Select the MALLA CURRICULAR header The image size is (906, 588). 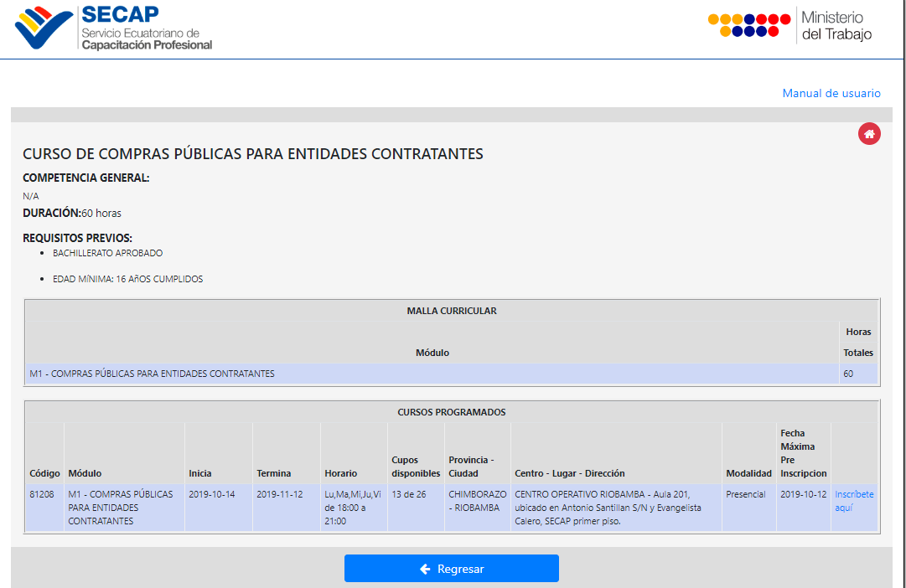pyautogui.click(x=453, y=308)
